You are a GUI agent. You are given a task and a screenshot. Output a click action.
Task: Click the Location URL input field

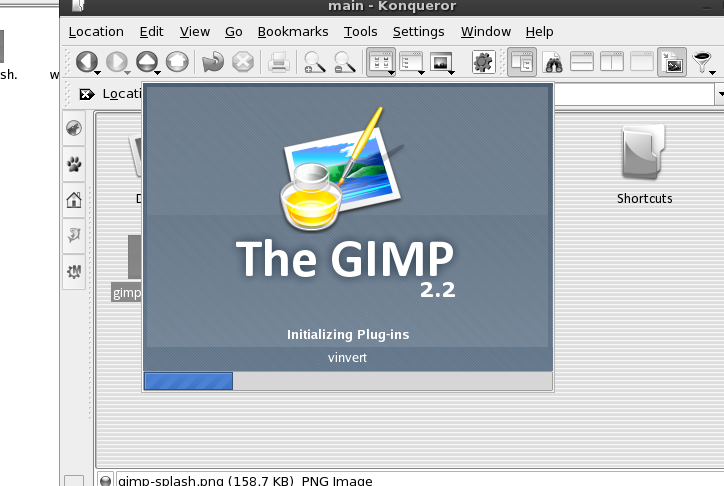point(635,94)
